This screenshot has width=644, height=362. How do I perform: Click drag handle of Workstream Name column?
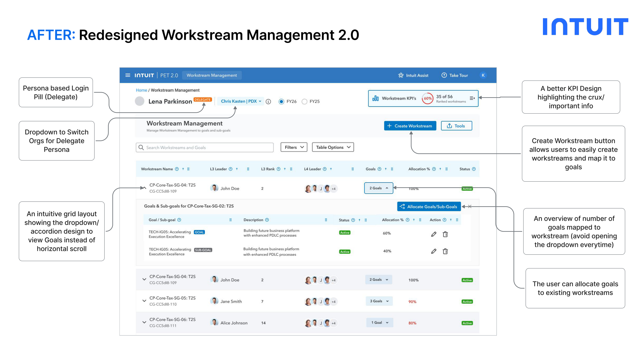tap(189, 169)
